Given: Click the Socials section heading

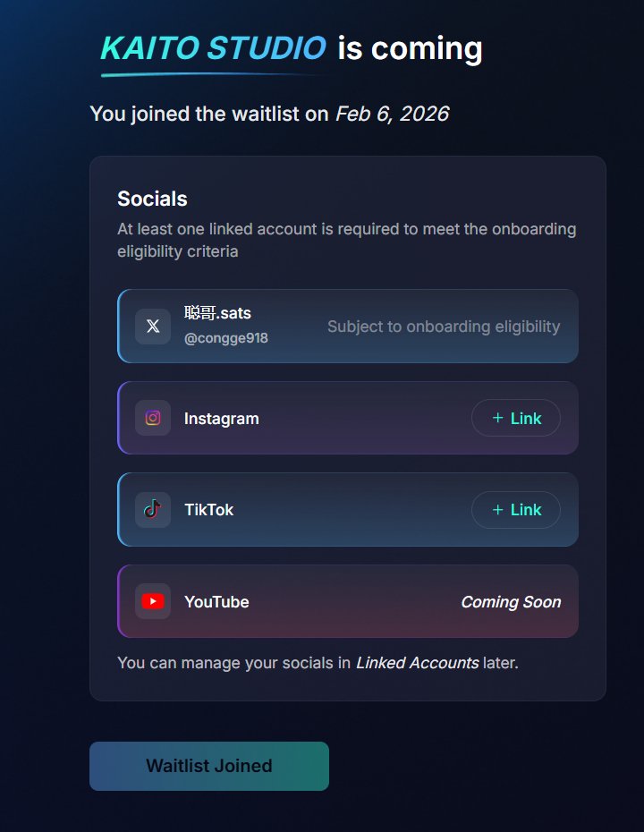Looking at the screenshot, I should [152, 199].
